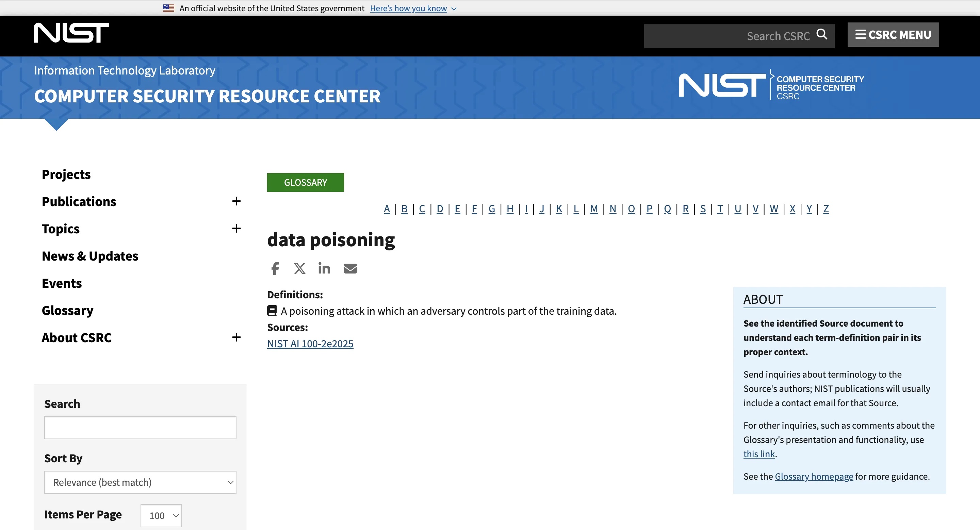Expand the Topics plus sign
Viewport: 980px width, 530px height.
pos(236,228)
